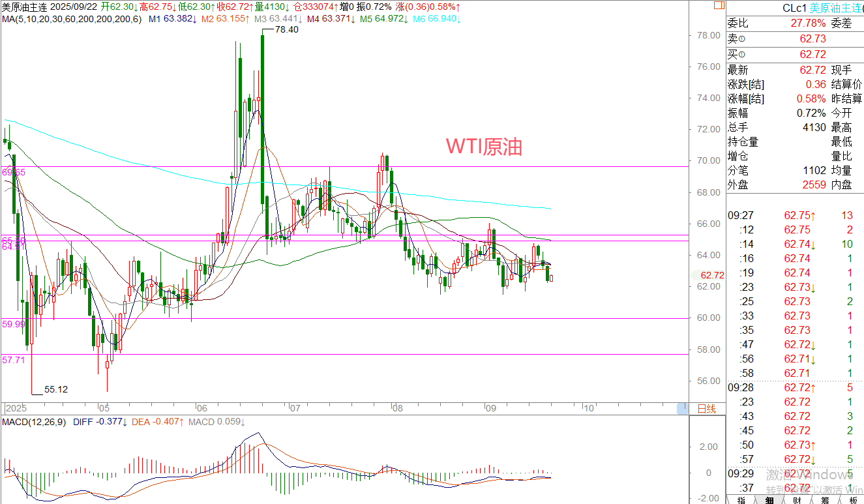The image size is (864, 504).
Task: Click the 美原油主连 contract name in the quote panel header
Action: [x=836, y=8]
